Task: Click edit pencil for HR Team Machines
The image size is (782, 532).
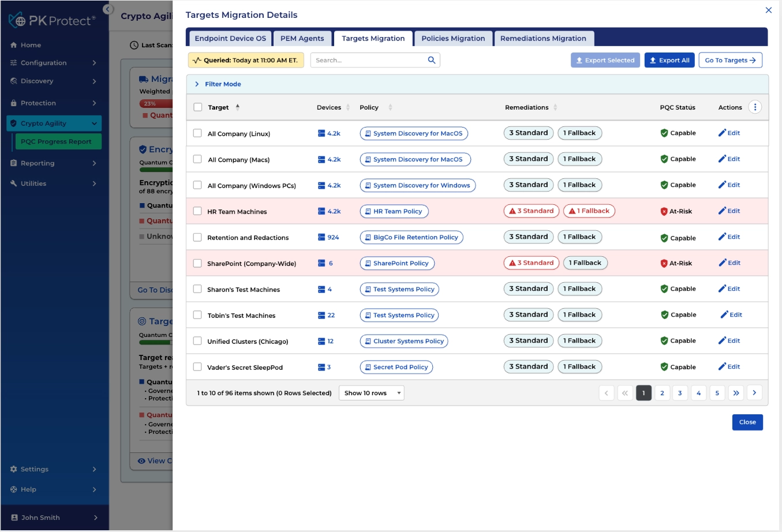Action: pyautogui.click(x=722, y=211)
